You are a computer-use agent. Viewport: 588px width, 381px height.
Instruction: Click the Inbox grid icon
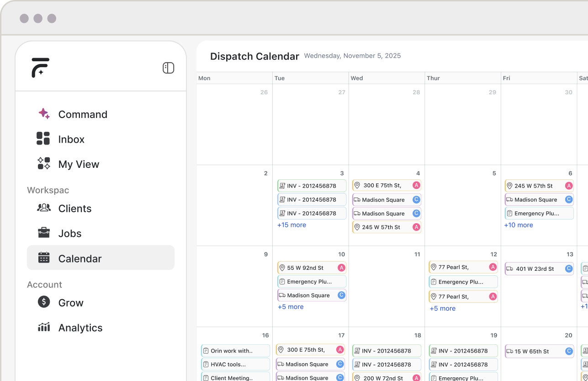pos(43,139)
